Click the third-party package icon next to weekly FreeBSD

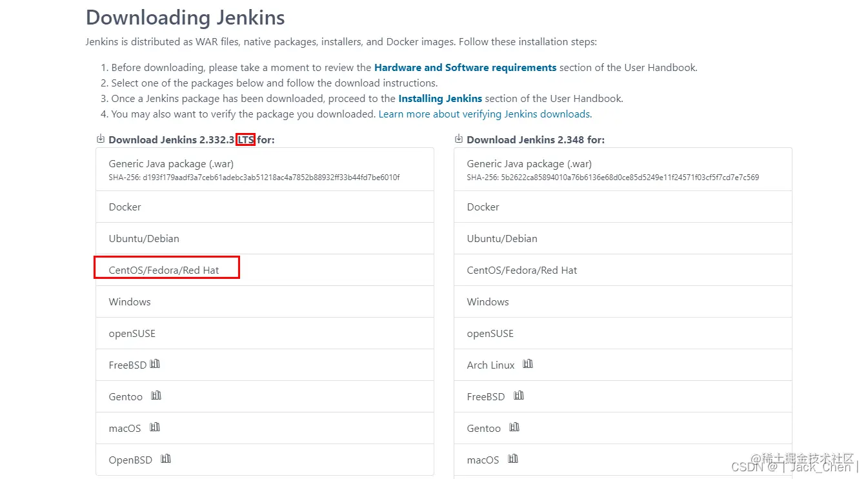[x=519, y=396]
